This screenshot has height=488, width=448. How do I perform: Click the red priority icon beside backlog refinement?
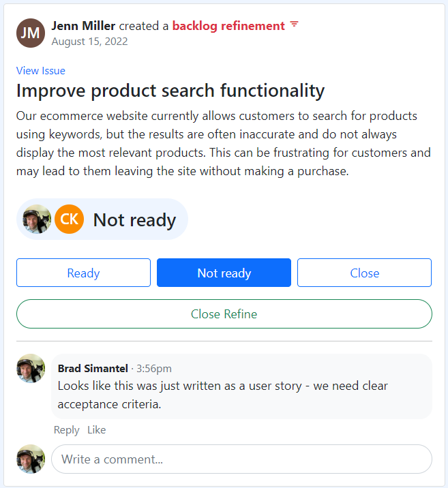coord(294,25)
